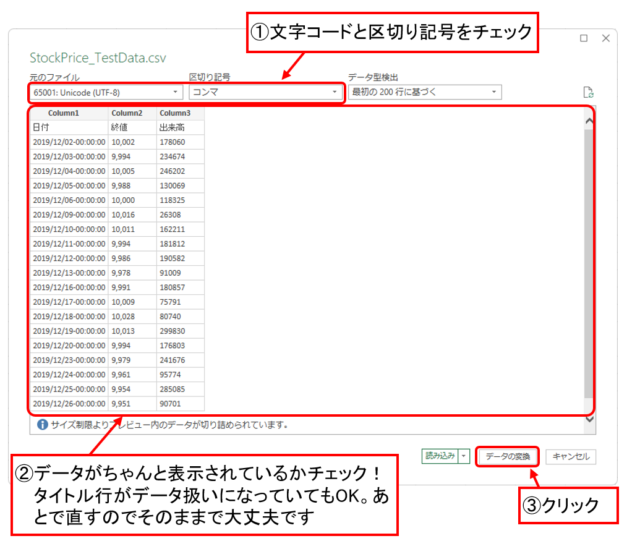The image size is (640, 541).
Task: Click the refresh preview file icon
Action: [588, 92]
